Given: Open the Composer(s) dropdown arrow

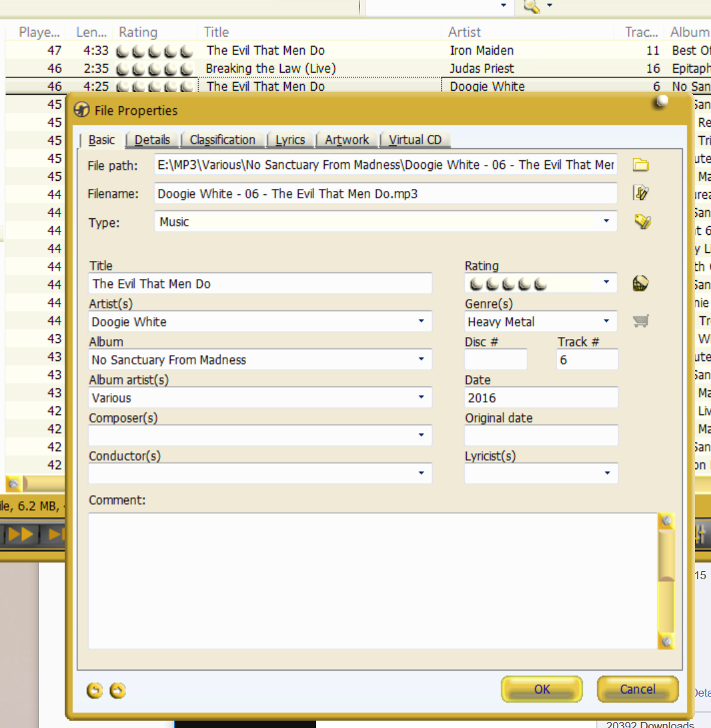Looking at the screenshot, I should tap(422, 435).
